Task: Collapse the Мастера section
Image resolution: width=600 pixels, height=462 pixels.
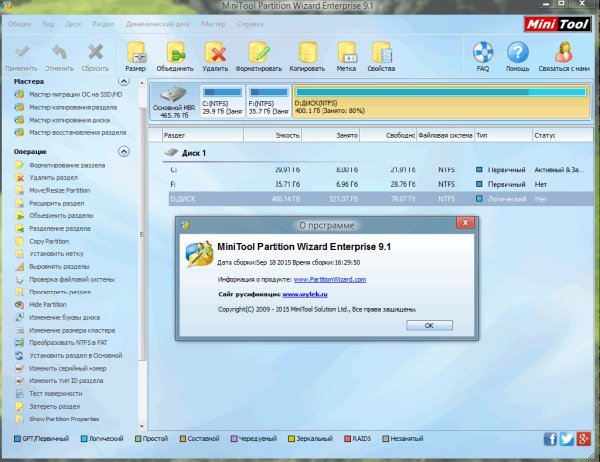Action: click(124, 81)
